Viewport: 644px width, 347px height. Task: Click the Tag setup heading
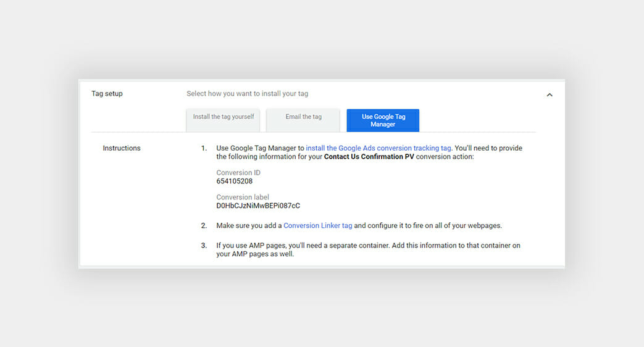(107, 94)
